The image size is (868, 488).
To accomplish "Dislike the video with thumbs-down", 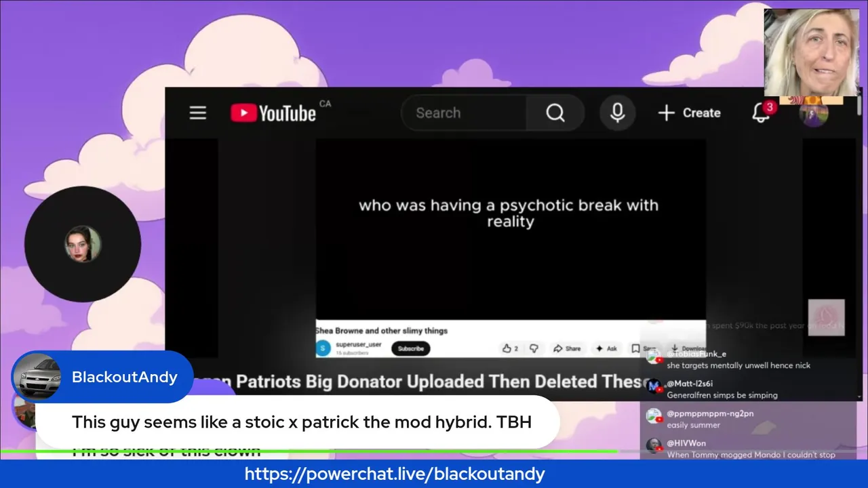I will pos(534,348).
